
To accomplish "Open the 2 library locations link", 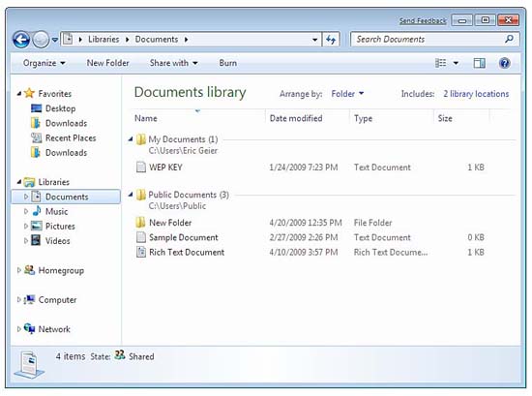I will (x=476, y=94).
